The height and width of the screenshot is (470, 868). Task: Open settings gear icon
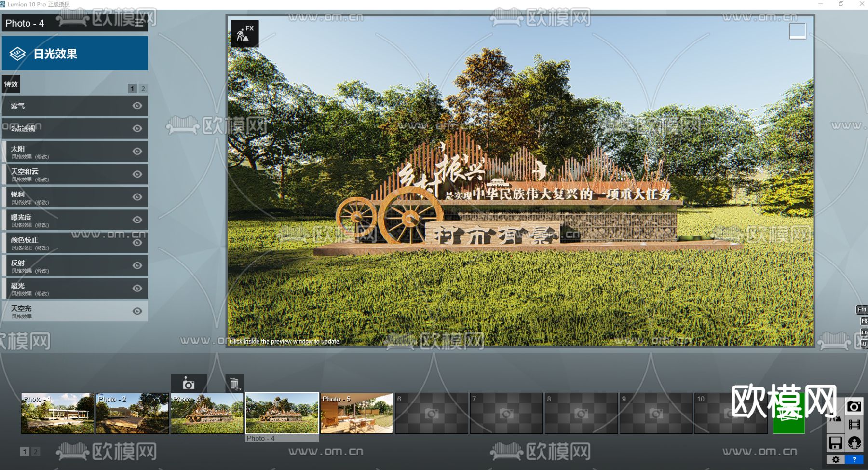[x=836, y=460]
